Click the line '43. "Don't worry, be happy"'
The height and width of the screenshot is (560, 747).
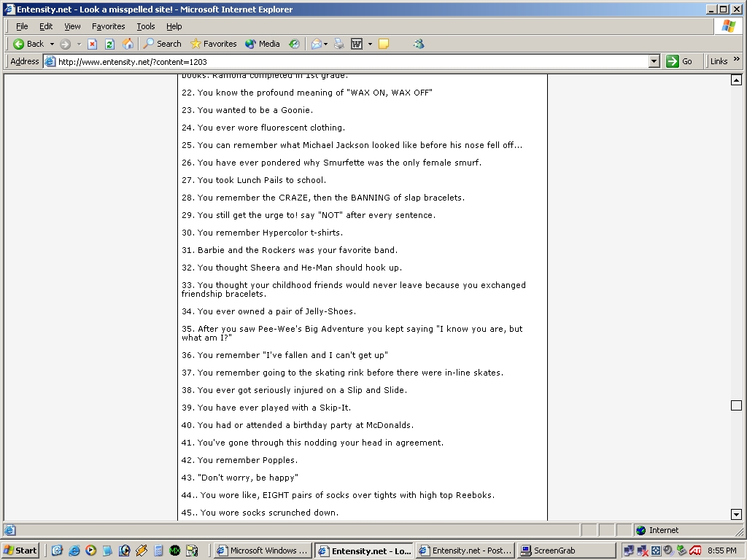(240, 478)
